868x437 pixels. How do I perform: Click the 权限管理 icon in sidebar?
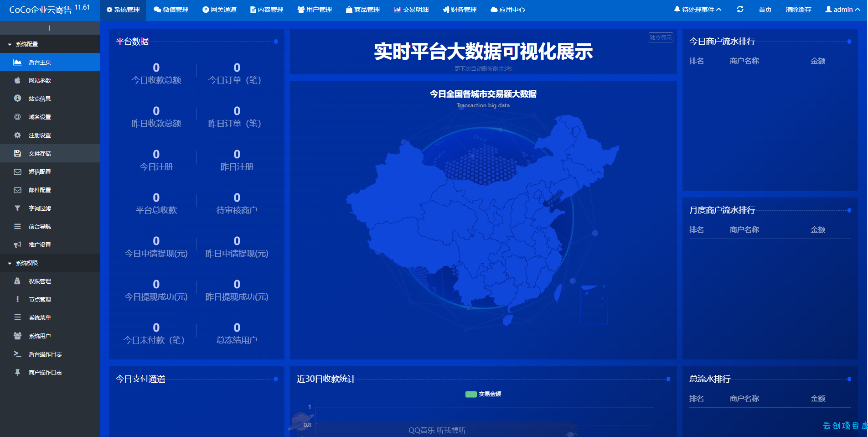tap(17, 281)
